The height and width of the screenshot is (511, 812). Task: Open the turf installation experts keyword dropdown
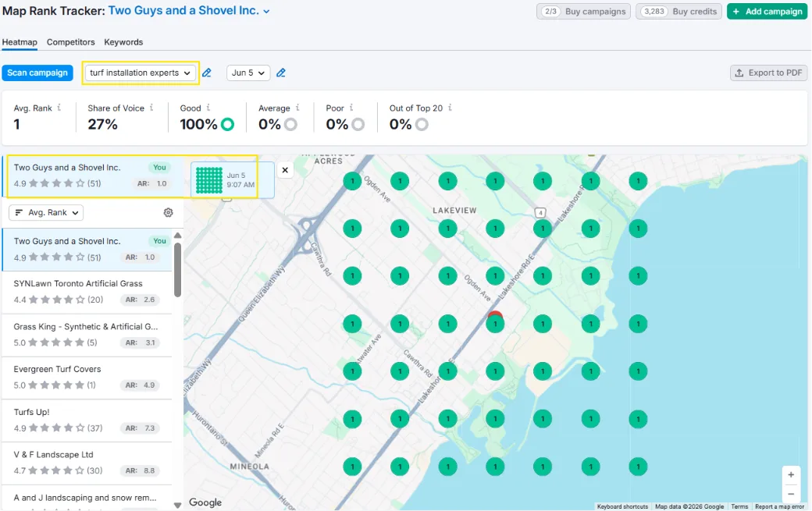tap(140, 73)
